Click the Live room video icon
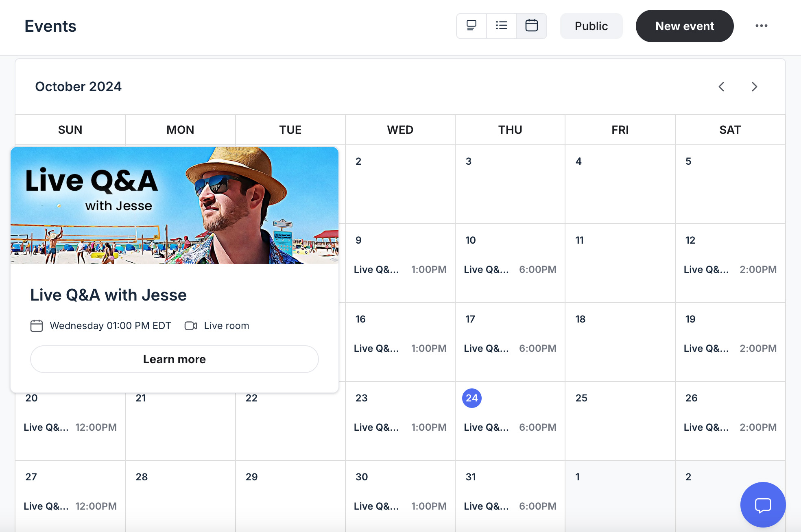The height and width of the screenshot is (532, 801). 191,326
